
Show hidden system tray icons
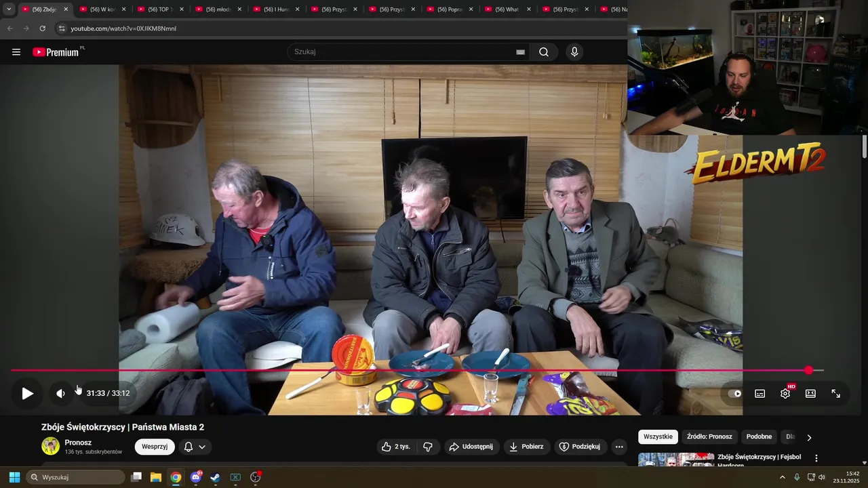pos(782,477)
